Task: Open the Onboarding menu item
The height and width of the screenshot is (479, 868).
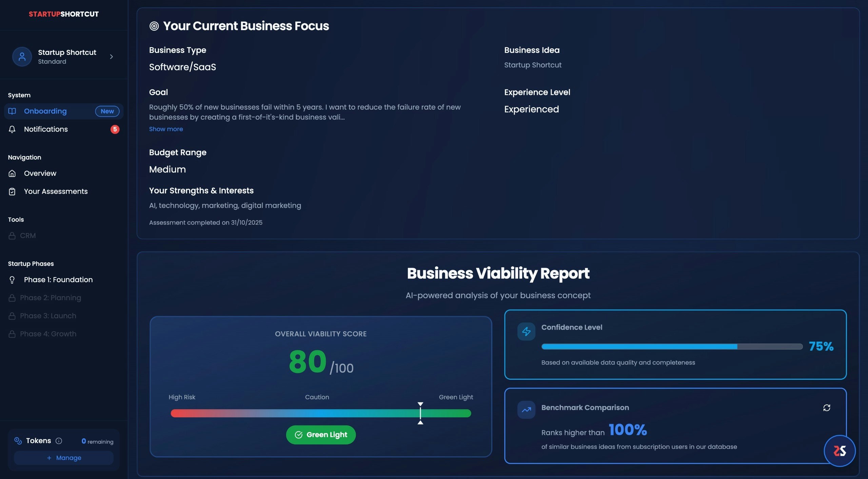Action: pos(64,111)
